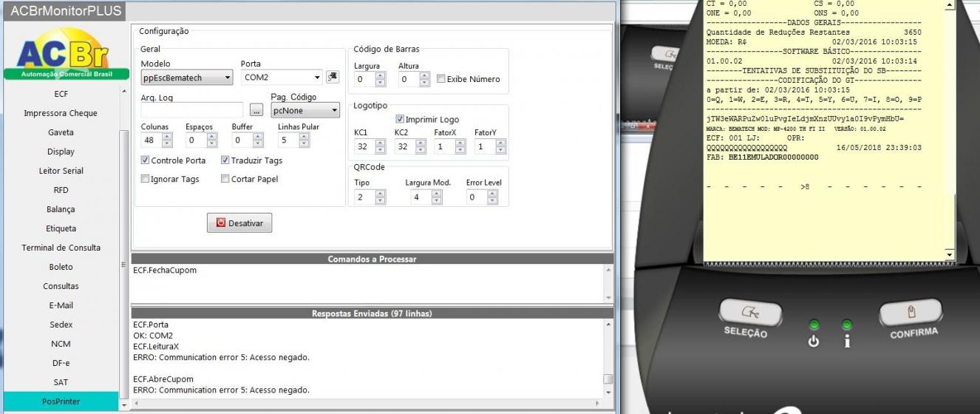Browse for the Arq. Log file

click(x=256, y=110)
